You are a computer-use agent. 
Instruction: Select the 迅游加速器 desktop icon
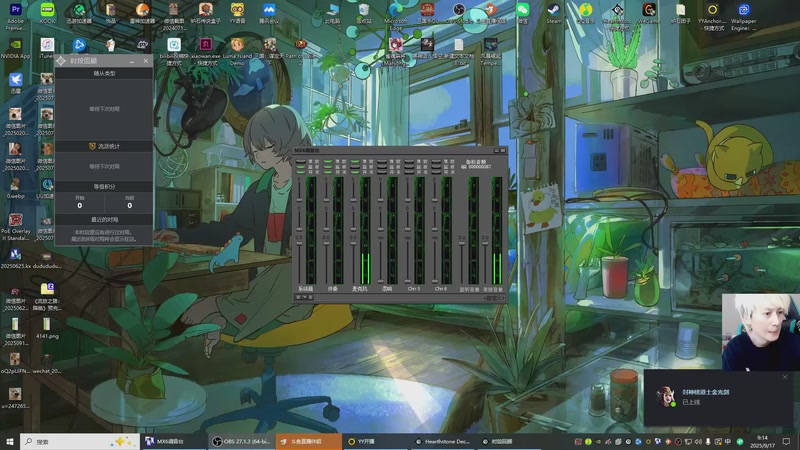(79, 14)
